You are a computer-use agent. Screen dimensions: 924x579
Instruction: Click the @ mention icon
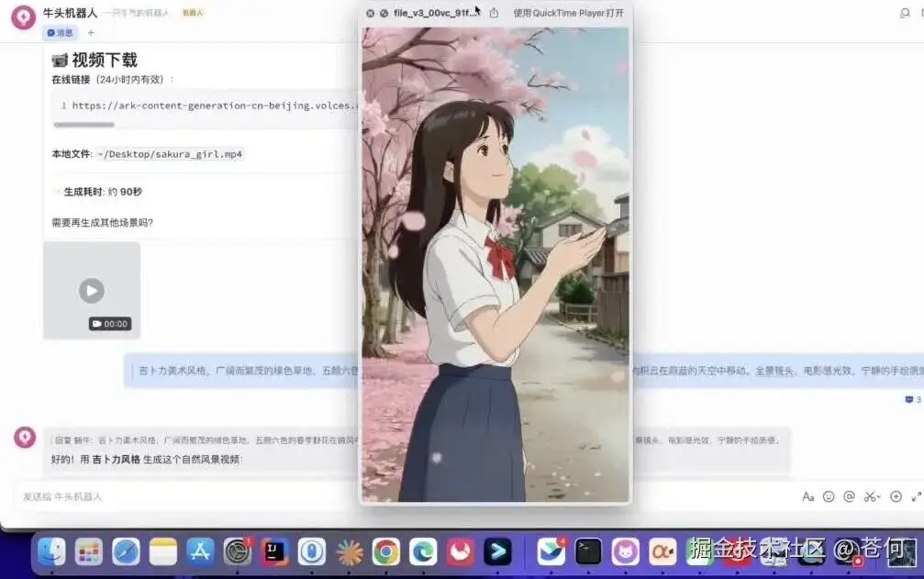coord(849,496)
